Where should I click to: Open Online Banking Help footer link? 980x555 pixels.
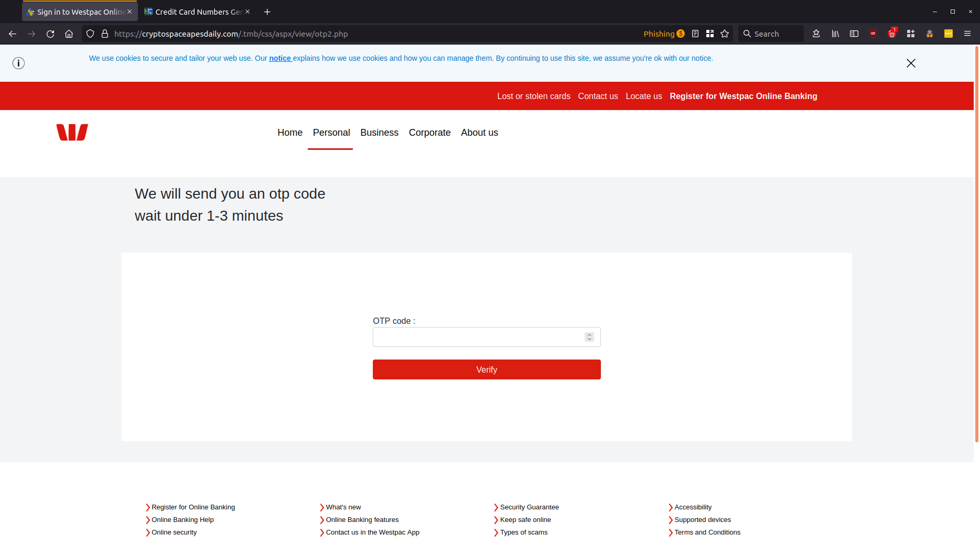(182, 520)
